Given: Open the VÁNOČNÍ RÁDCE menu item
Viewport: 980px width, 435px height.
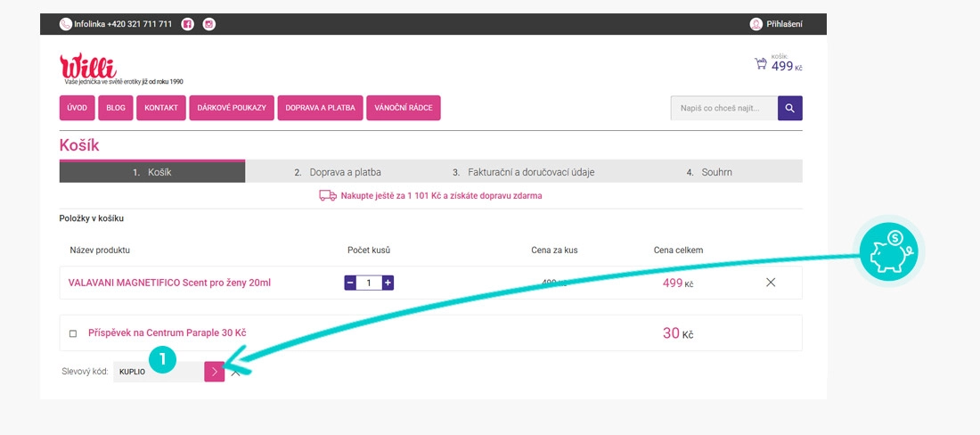Looking at the screenshot, I should pyautogui.click(x=403, y=108).
